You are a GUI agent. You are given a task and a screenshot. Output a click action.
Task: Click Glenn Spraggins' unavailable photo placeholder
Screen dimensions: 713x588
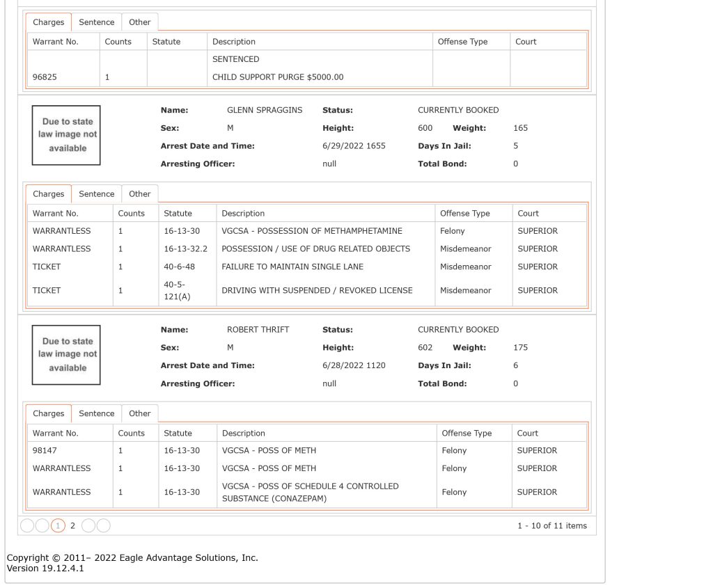(x=66, y=136)
